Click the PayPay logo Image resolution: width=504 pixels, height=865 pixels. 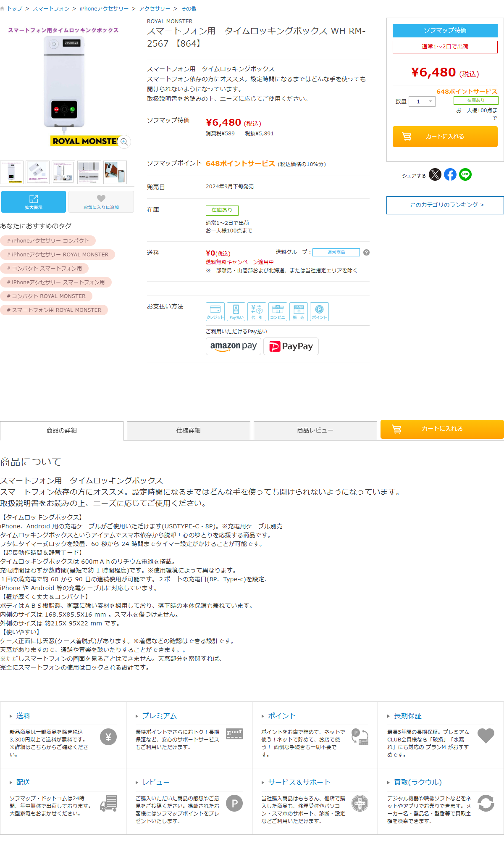[x=291, y=346]
